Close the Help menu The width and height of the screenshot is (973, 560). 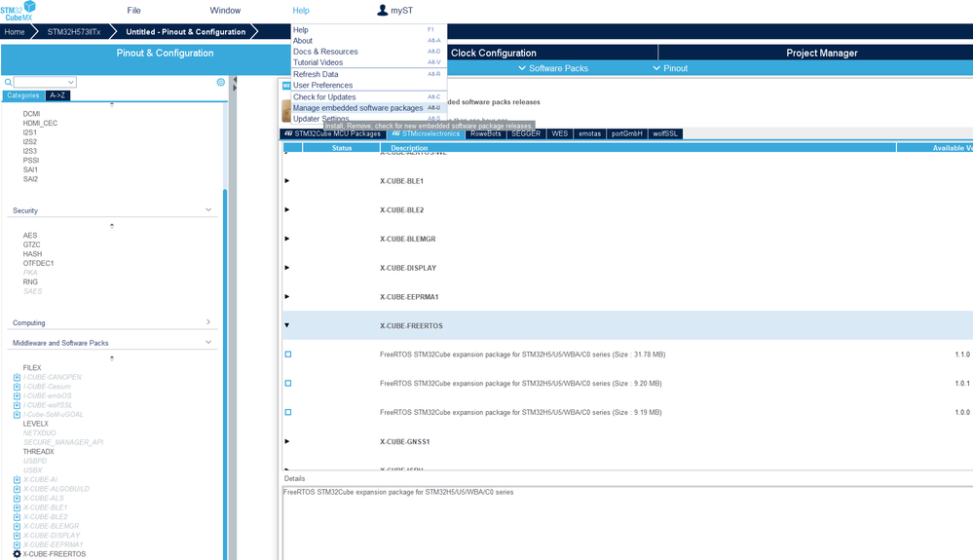[301, 11]
